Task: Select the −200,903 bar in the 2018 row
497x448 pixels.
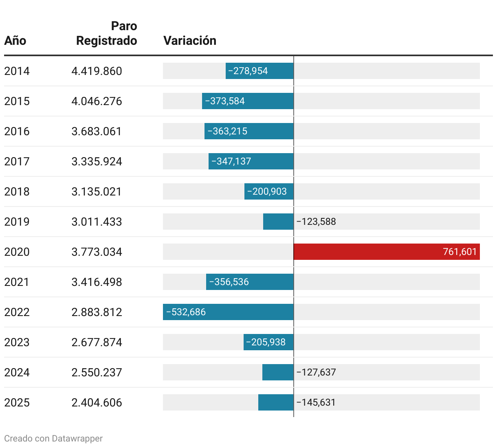Action: point(269,191)
